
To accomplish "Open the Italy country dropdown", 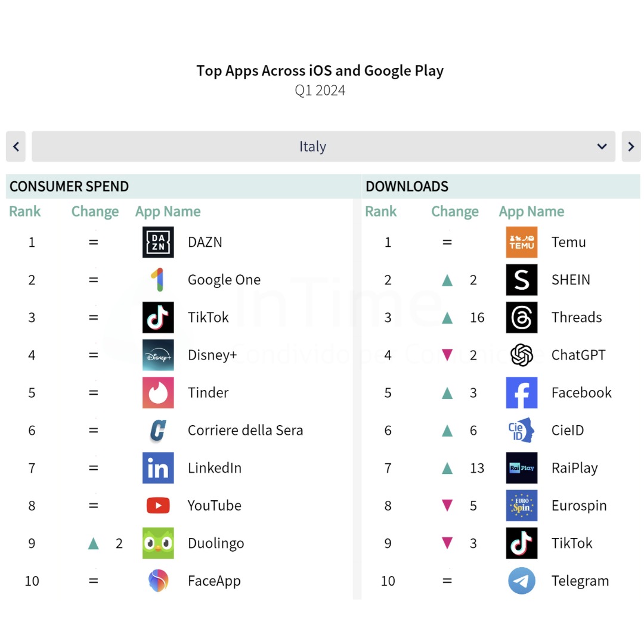I will [x=323, y=146].
